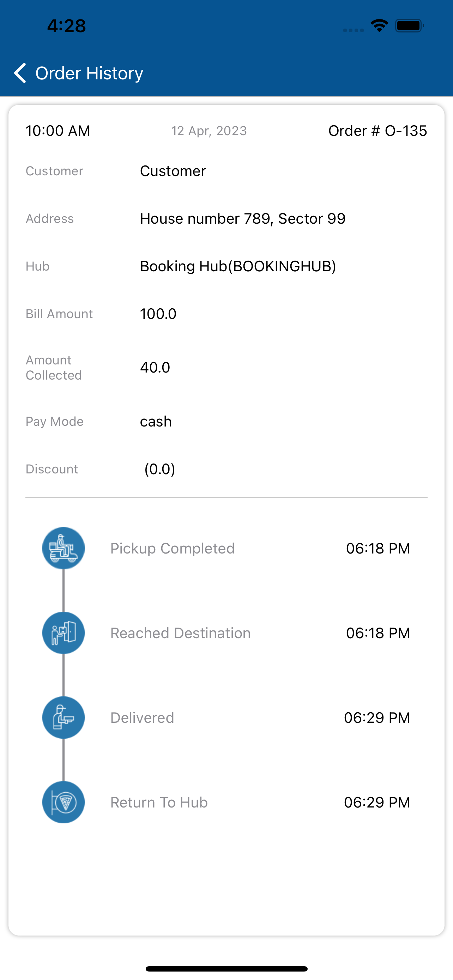Tap the Pickup Completed status text
The height and width of the screenshot is (980, 453).
click(173, 549)
